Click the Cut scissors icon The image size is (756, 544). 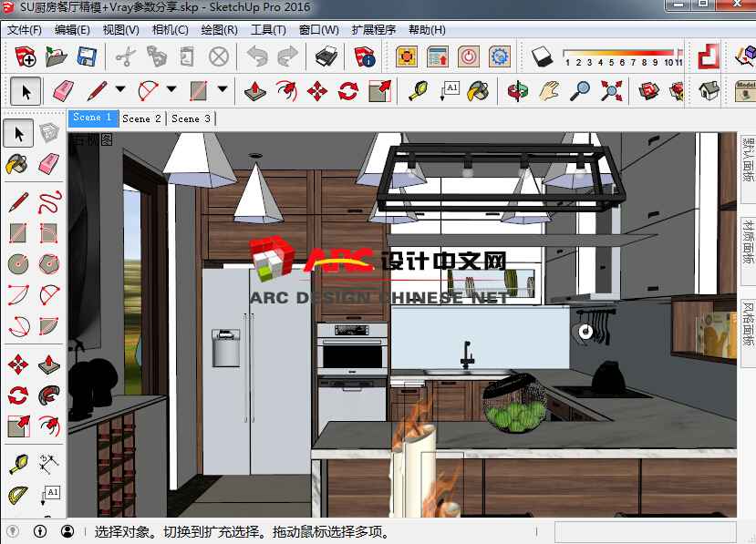coord(126,56)
